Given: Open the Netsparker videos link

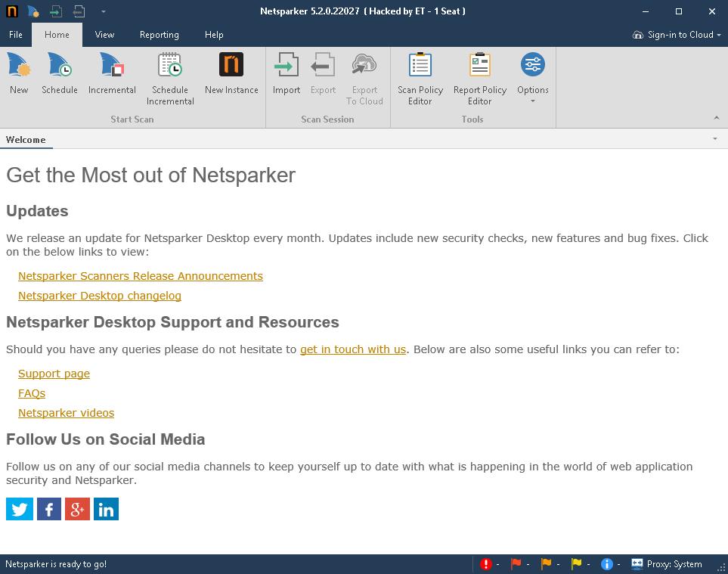Looking at the screenshot, I should click(x=66, y=413).
